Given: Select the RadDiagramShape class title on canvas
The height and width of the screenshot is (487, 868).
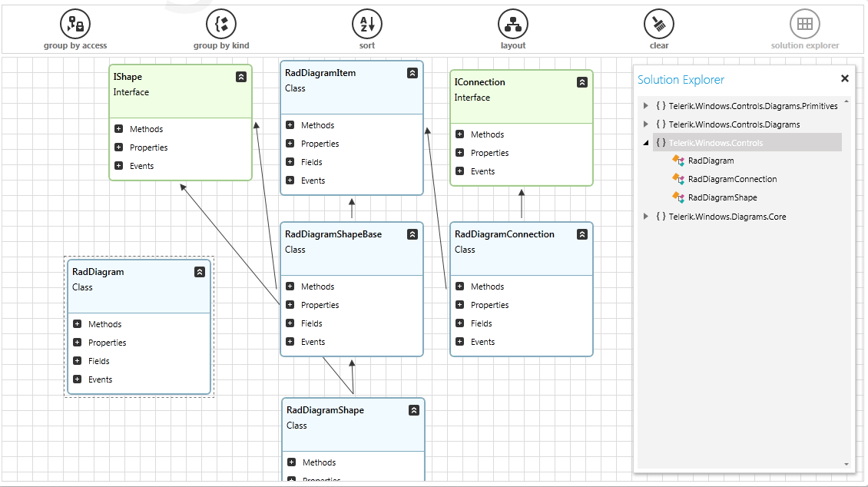Looking at the screenshot, I should click(x=325, y=411).
